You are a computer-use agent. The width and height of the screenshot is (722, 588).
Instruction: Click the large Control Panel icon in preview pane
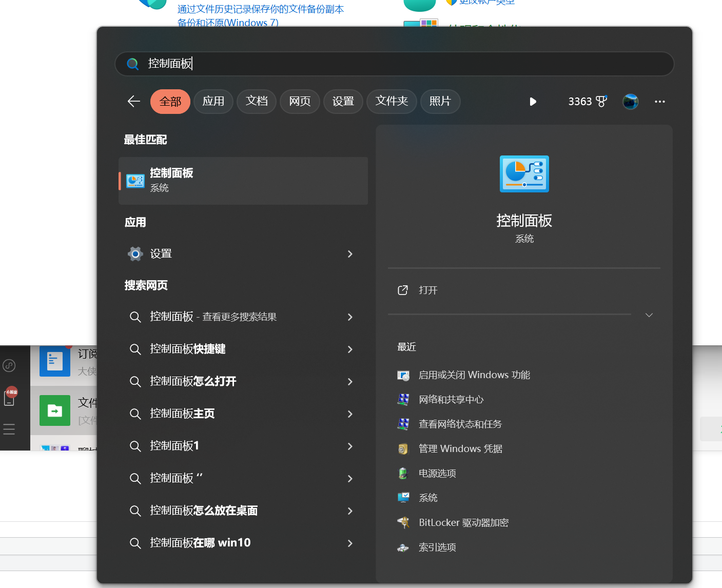coord(524,174)
